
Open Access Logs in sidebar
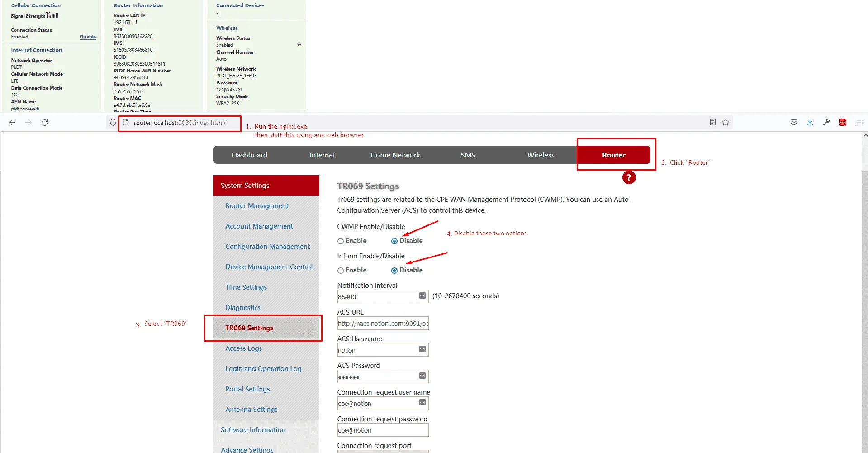click(244, 348)
